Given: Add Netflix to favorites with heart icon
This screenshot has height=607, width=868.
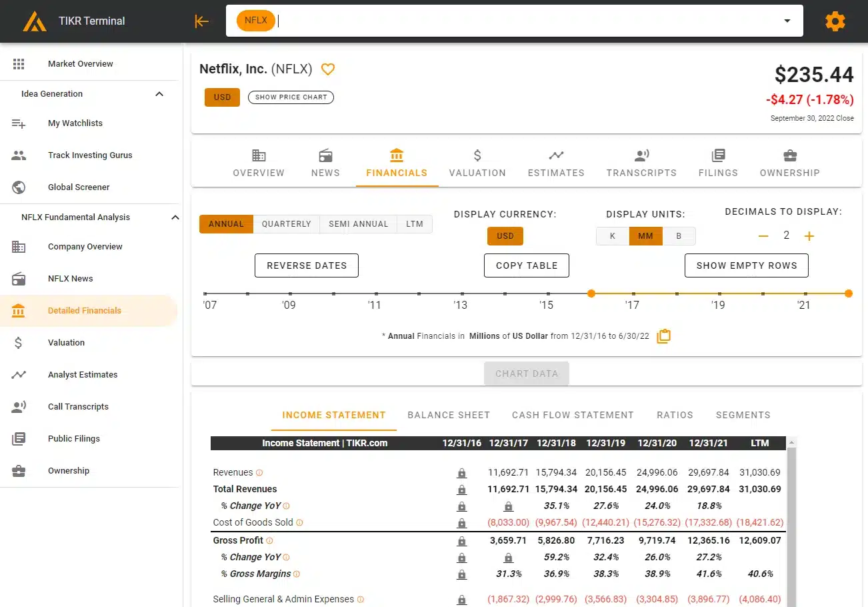Looking at the screenshot, I should (327, 69).
